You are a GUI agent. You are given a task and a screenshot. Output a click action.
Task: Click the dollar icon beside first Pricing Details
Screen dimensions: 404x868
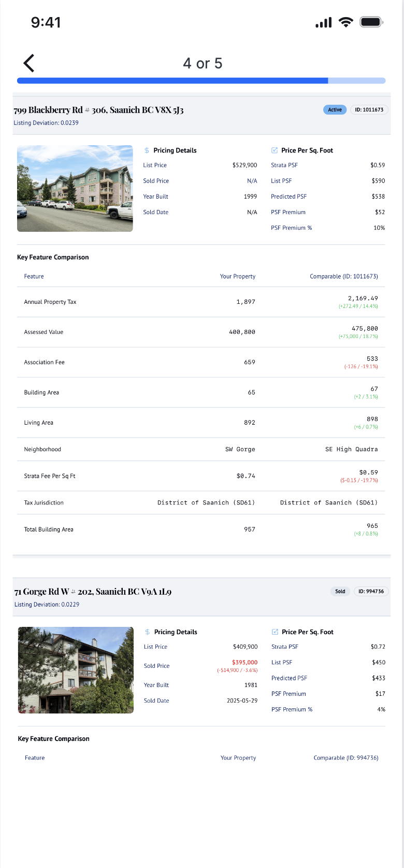[x=147, y=150]
